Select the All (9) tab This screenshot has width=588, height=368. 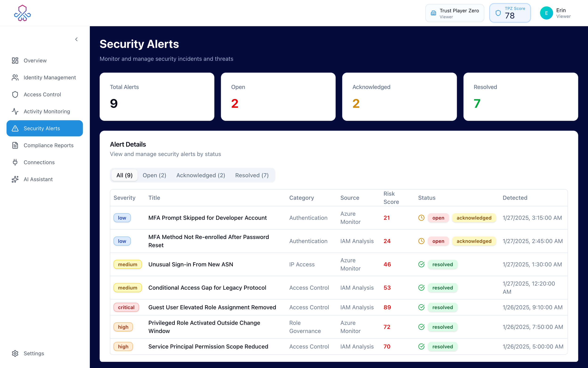(x=124, y=175)
